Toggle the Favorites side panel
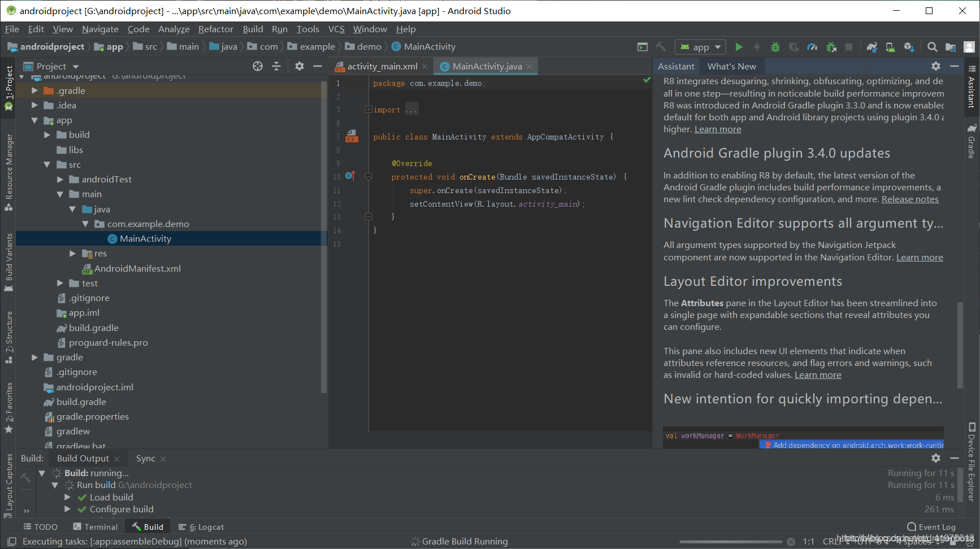The height and width of the screenshot is (549, 980). click(x=8, y=408)
